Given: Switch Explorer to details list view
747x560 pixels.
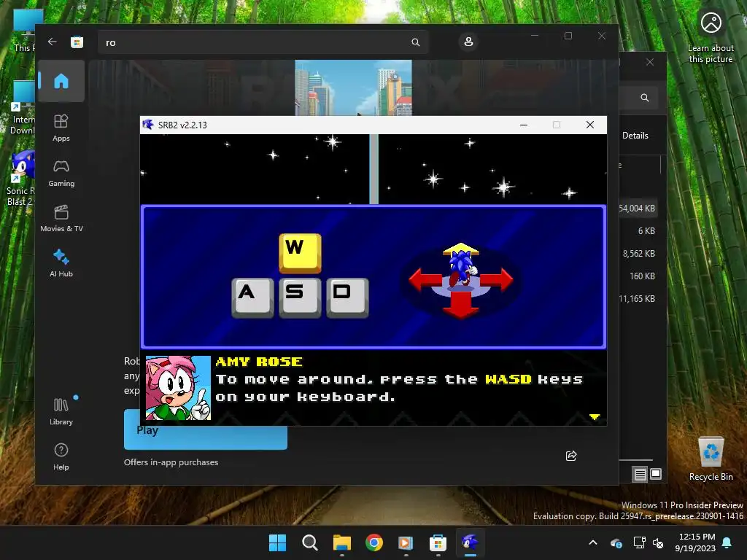Looking at the screenshot, I should click(x=640, y=474).
